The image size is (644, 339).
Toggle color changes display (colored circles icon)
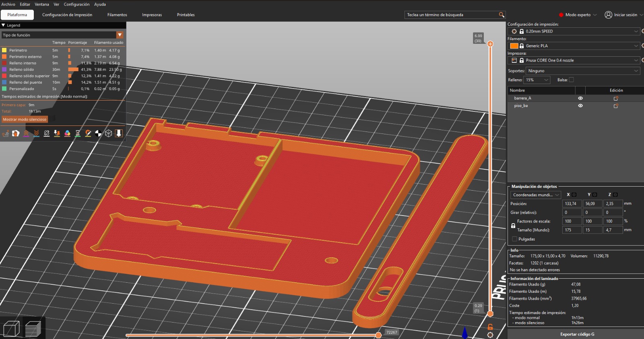[67, 134]
